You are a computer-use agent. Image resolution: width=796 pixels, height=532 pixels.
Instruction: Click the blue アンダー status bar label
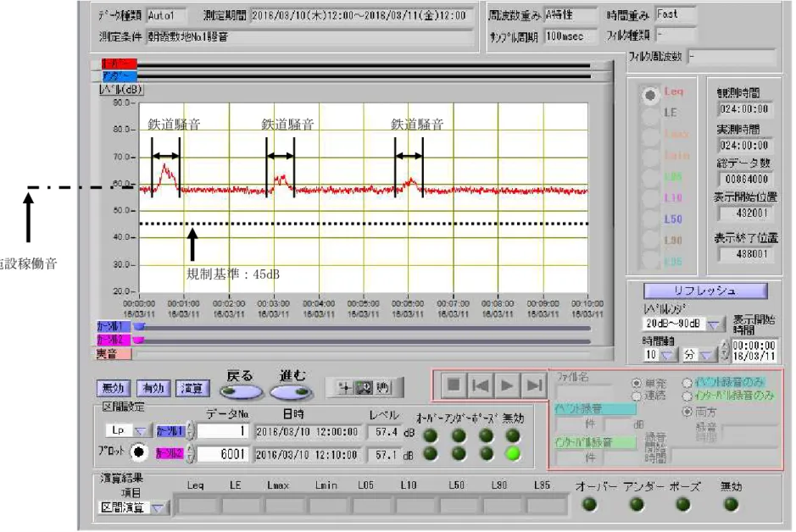(119, 76)
